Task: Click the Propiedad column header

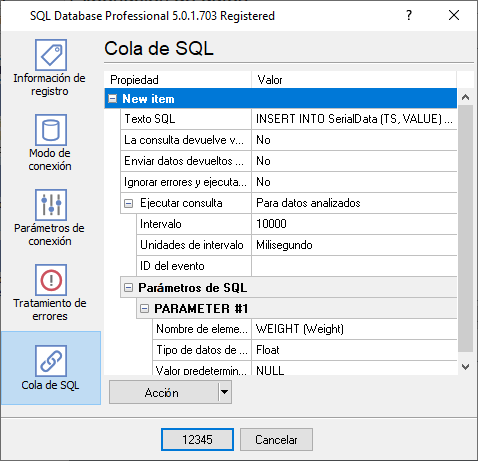Action: (178, 80)
